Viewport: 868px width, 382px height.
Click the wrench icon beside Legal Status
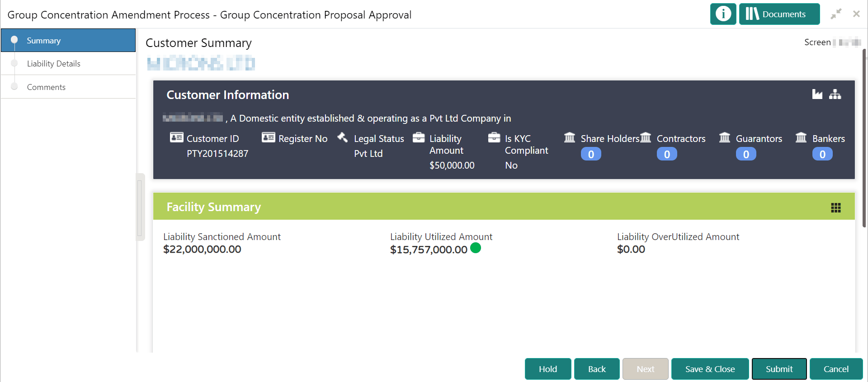tap(343, 137)
